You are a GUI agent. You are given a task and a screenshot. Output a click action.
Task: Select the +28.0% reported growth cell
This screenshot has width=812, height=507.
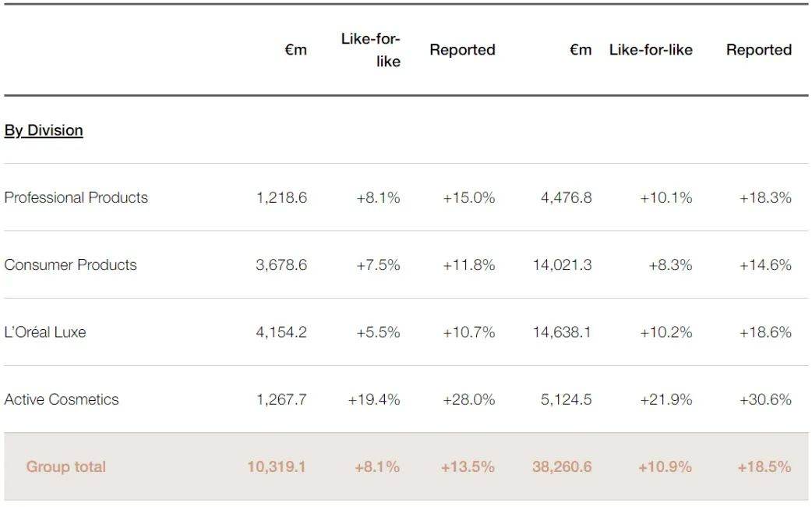tap(469, 399)
